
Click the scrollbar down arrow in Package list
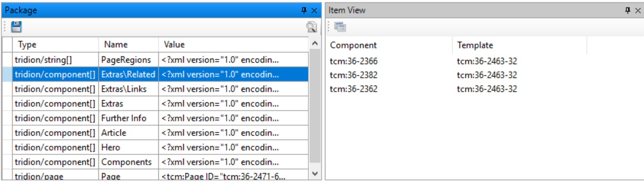click(x=315, y=173)
